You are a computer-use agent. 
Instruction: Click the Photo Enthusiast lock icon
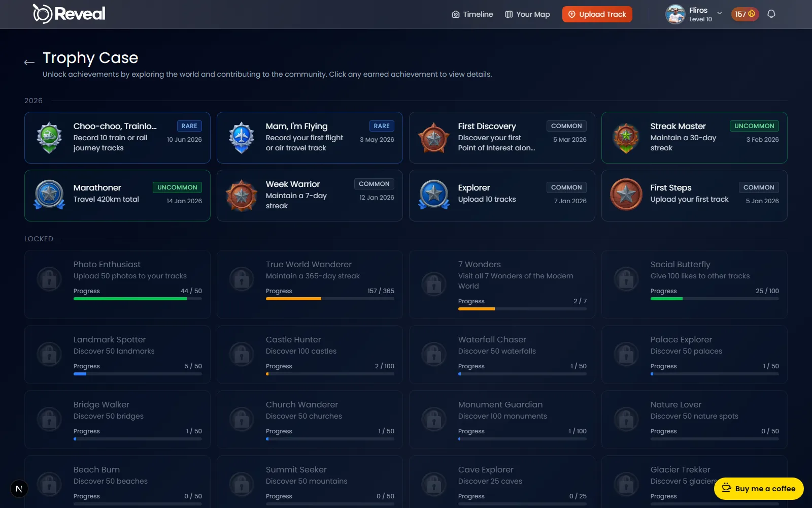49,279
